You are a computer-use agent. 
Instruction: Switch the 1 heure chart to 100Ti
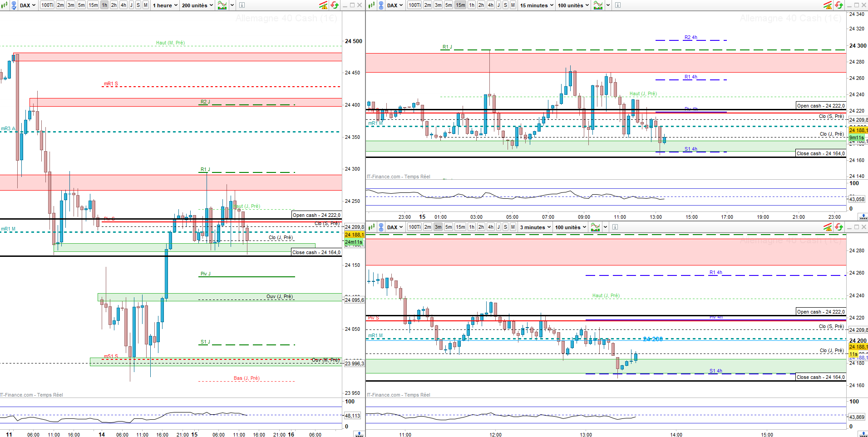47,5
